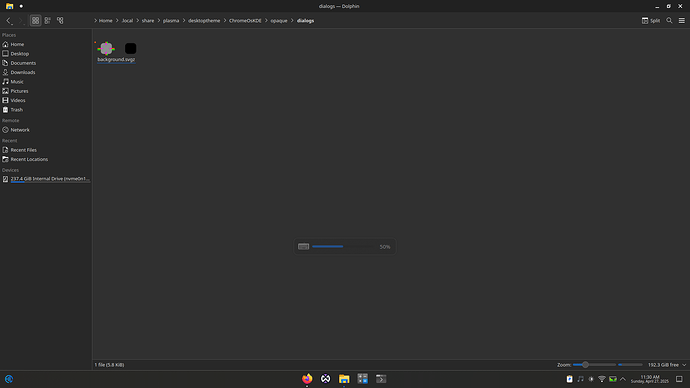Image resolution: width=690 pixels, height=388 pixels.
Task: Open Konsole terminal from the taskbar
Action: [381, 379]
